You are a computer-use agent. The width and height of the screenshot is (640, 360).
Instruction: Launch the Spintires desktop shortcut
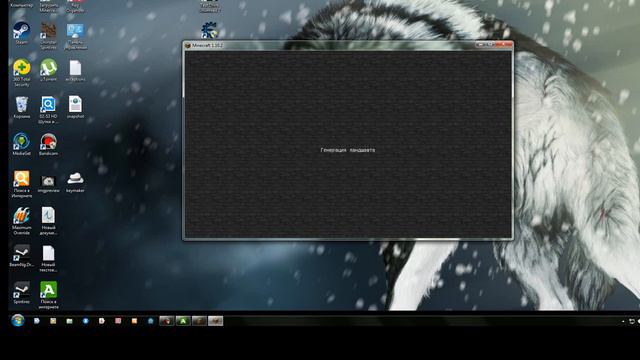pos(21,293)
